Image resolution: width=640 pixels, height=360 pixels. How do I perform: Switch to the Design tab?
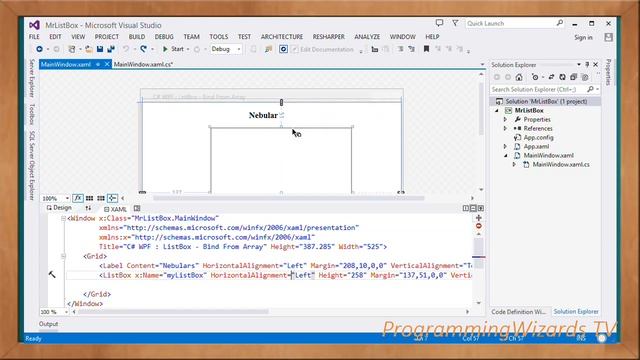click(x=59, y=208)
